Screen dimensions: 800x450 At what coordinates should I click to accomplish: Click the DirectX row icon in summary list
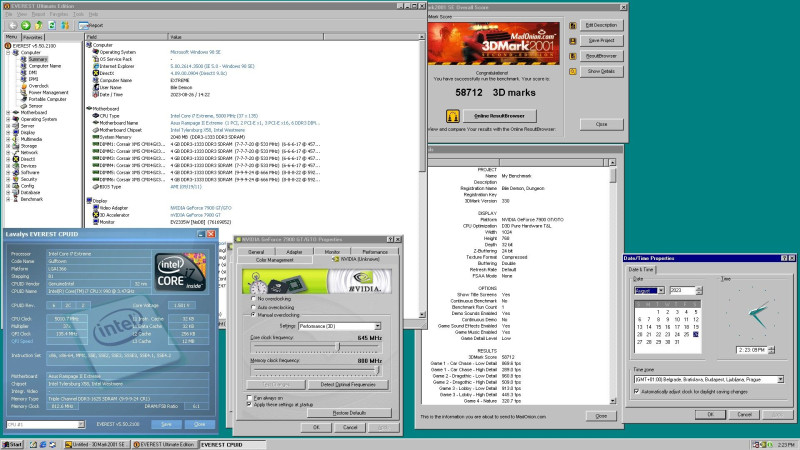click(95, 73)
